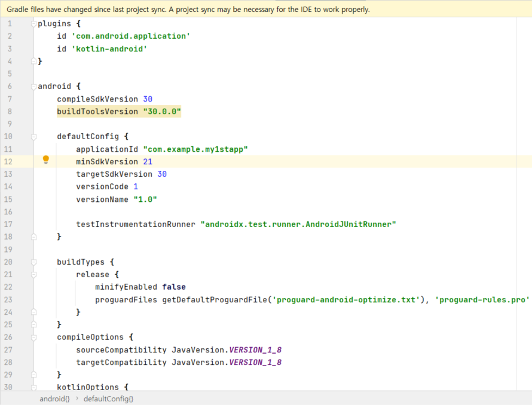The height and width of the screenshot is (405, 532).
Task: Click line number 8 in gutter
Action: 10,112
